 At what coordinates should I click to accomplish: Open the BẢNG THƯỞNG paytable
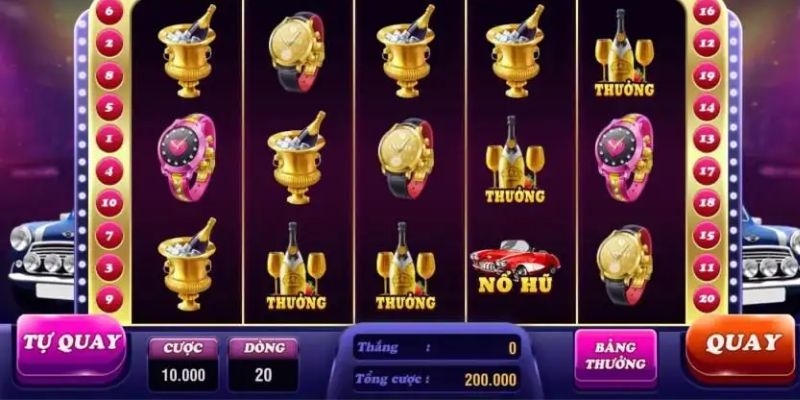pos(615,356)
